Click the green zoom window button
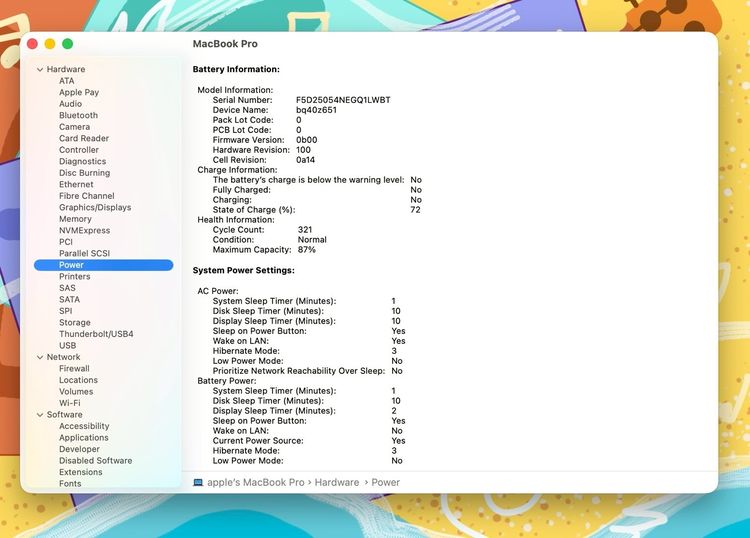Screen dimensions: 750x538 [x=67, y=44]
